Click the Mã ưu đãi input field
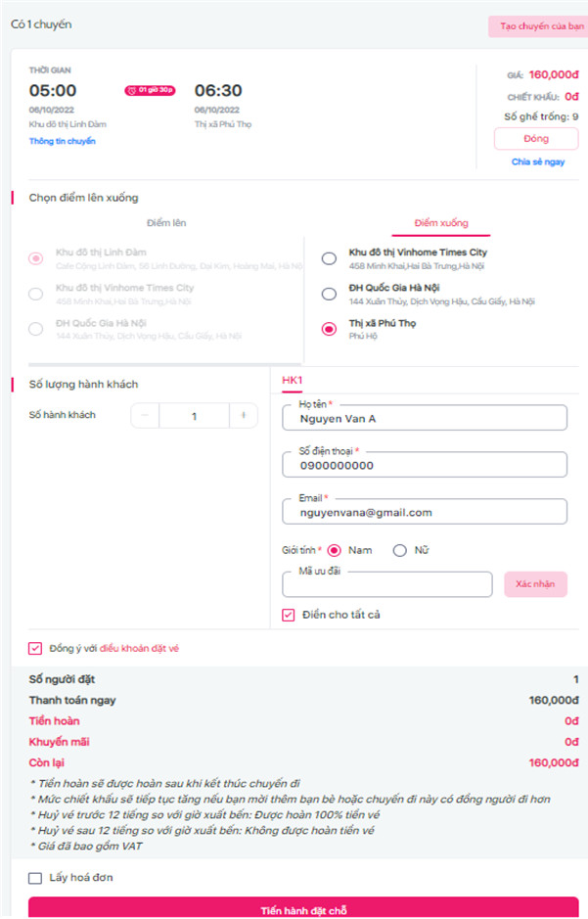 pos(386,585)
